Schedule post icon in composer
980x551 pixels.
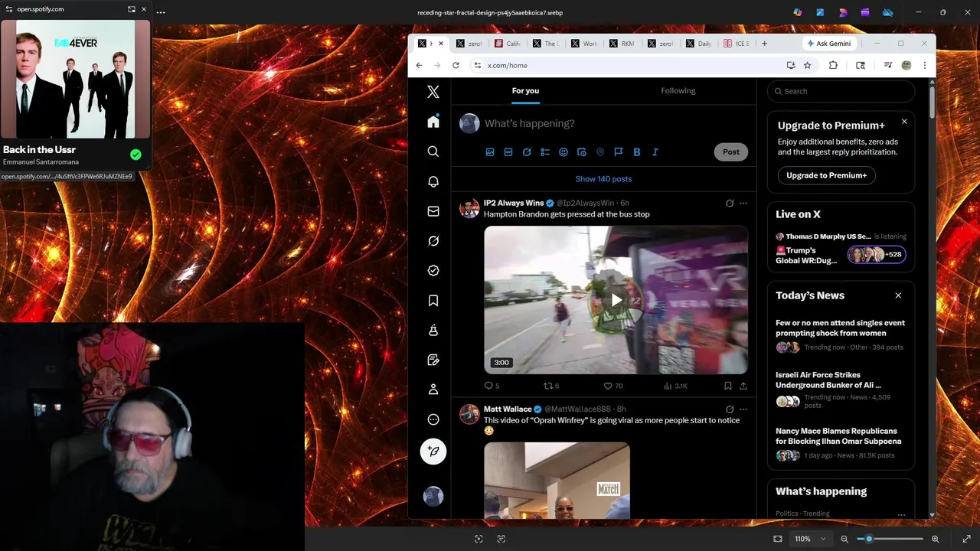point(582,152)
